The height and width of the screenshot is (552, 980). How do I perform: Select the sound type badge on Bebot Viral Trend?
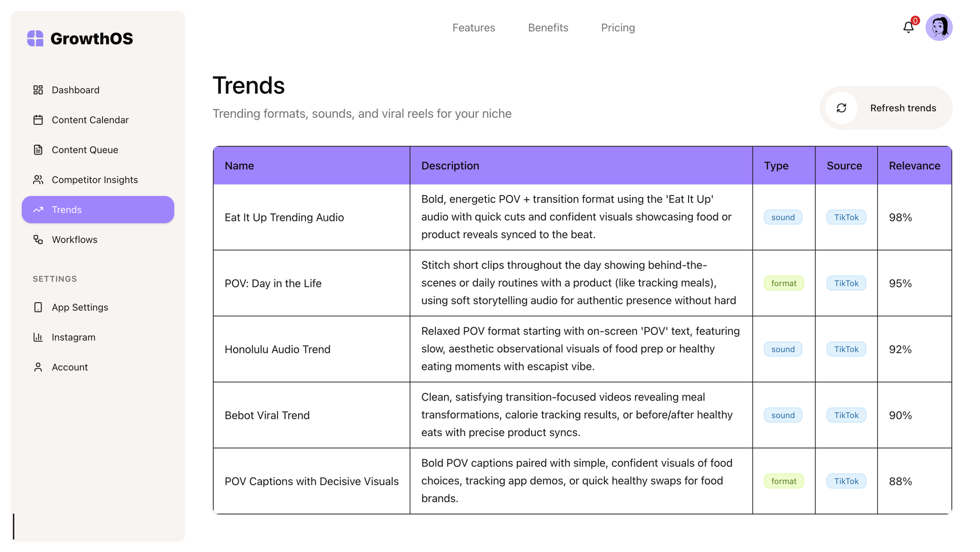[782, 415]
